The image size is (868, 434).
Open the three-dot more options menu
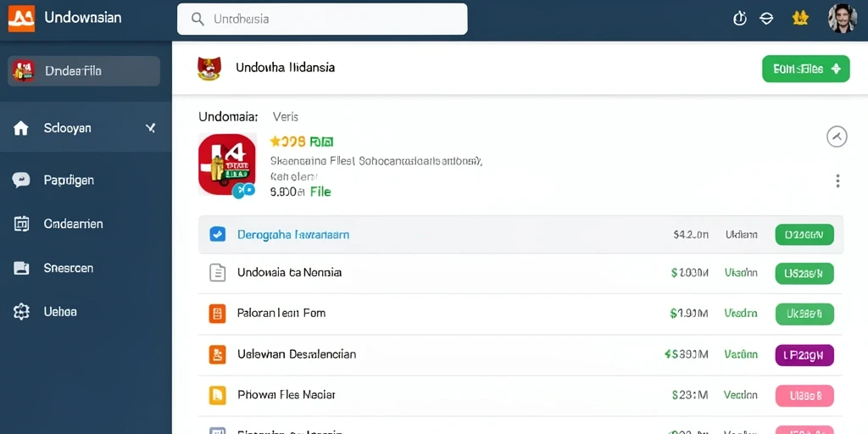(837, 181)
